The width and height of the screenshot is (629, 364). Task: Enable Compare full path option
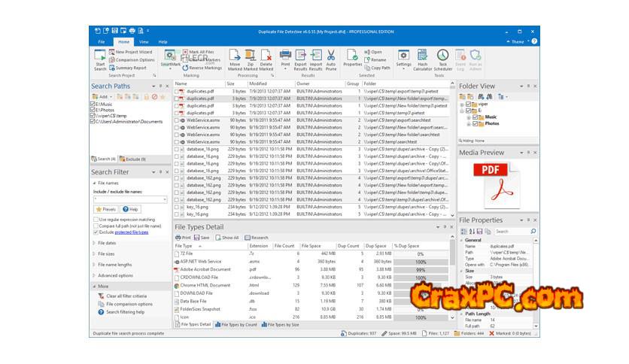(96, 226)
